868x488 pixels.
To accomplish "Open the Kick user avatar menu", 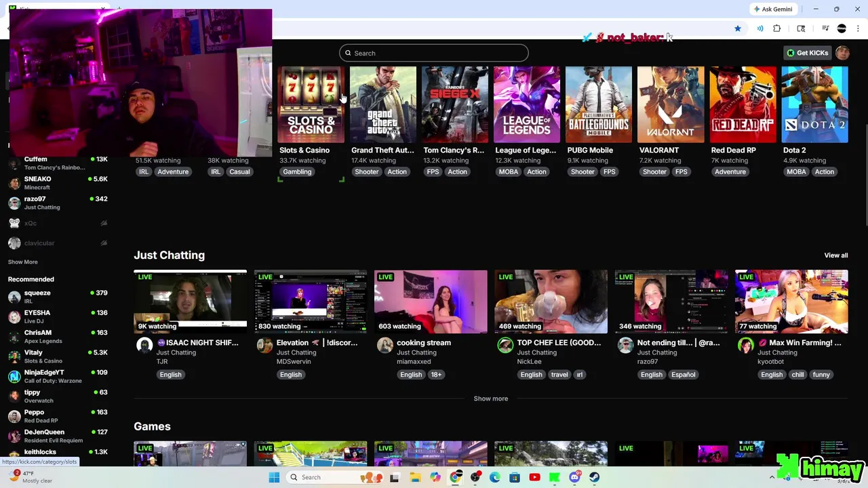I will tap(842, 53).
